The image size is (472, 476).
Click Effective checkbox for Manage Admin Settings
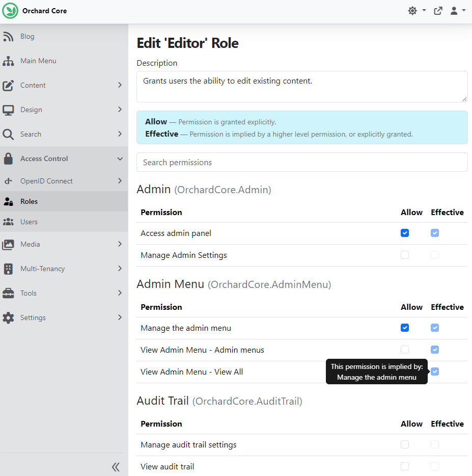[435, 255]
